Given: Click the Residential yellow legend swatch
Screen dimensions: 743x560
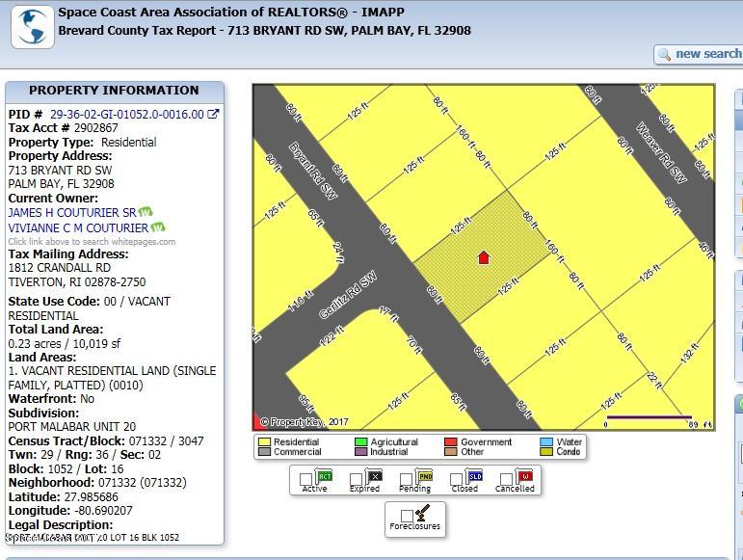Looking at the screenshot, I should click(x=264, y=442).
